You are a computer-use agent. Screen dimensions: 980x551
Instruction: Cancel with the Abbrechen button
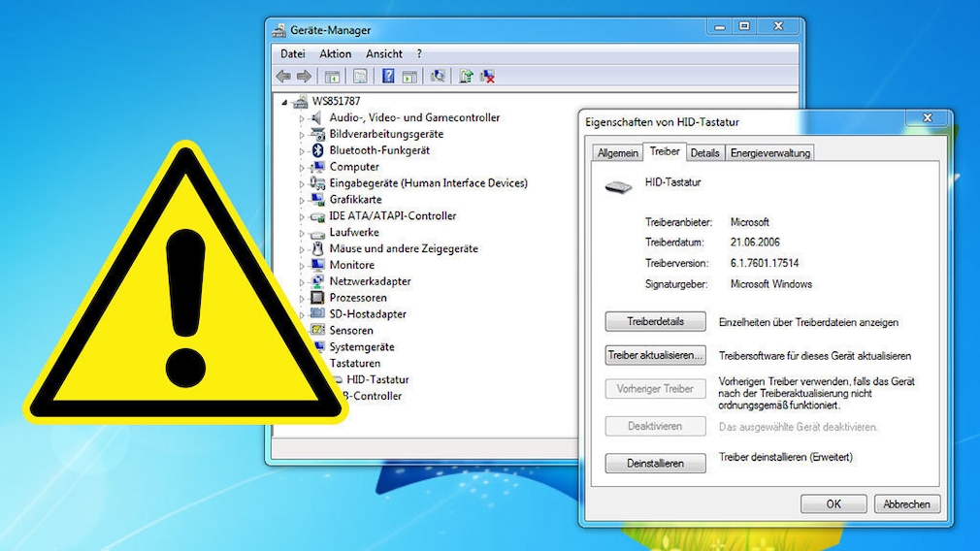coord(907,504)
